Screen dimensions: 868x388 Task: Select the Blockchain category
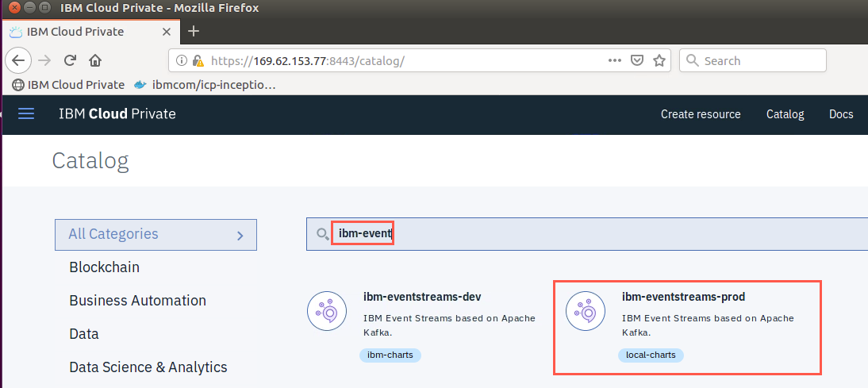[x=104, y=267]
